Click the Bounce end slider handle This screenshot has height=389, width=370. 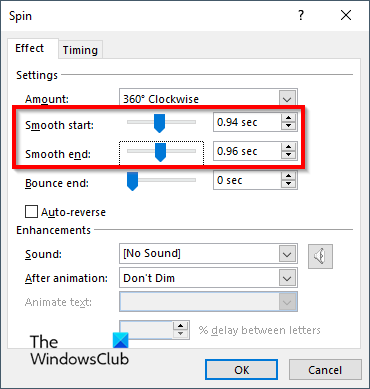[x=132, y=181]
